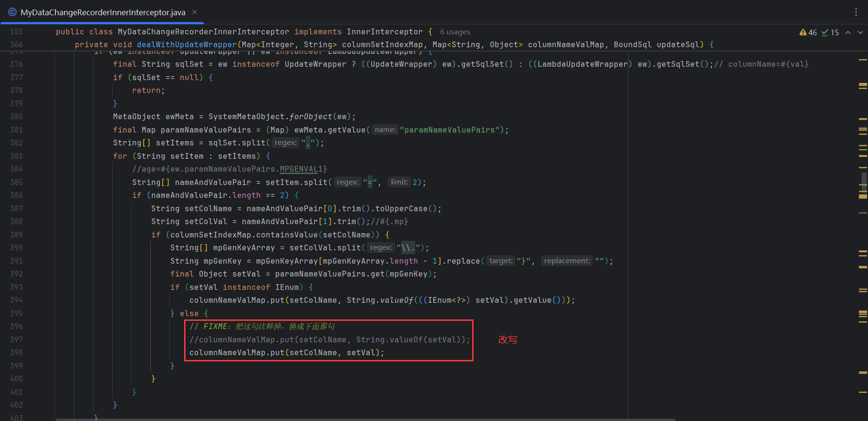Click the InnerInterceptor interface name
Screen dimensions: 868x421
384,31
